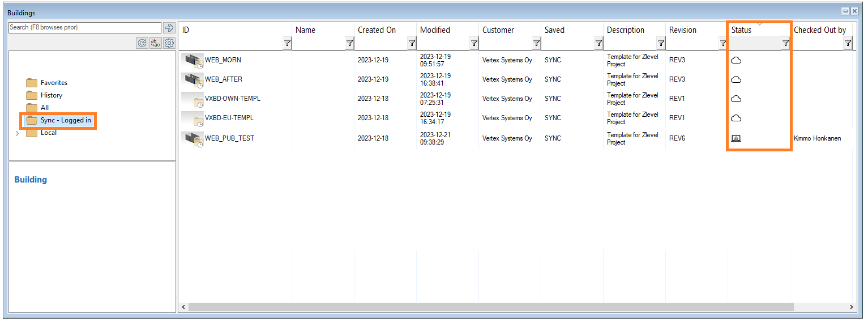Open the settings gear icon

[169, 43]
